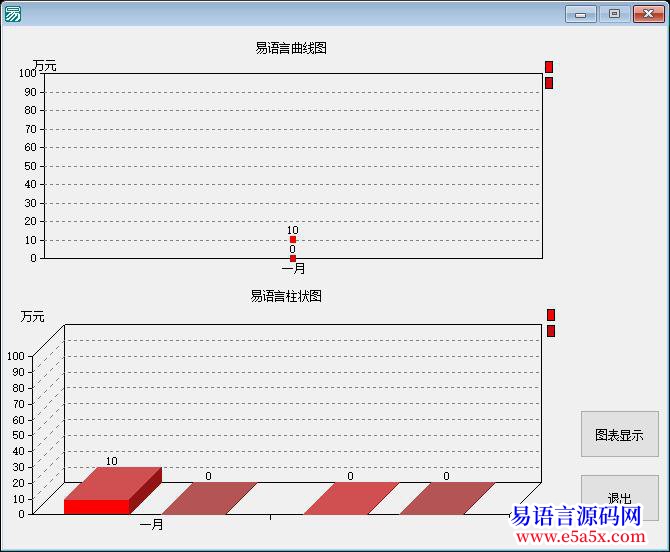This screenshot has width=670, height=552.
Task: Click the tall red 3D bar valued 10
Action: (100, 495)
